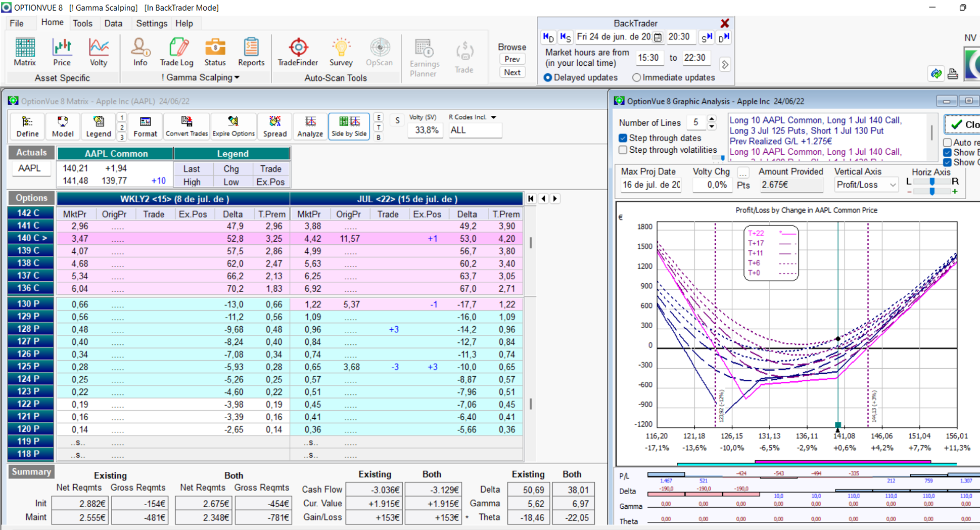The height and width of the screenshot is (530, 980).
Task: Click the Options header button
Action: (x=31, y=198)
